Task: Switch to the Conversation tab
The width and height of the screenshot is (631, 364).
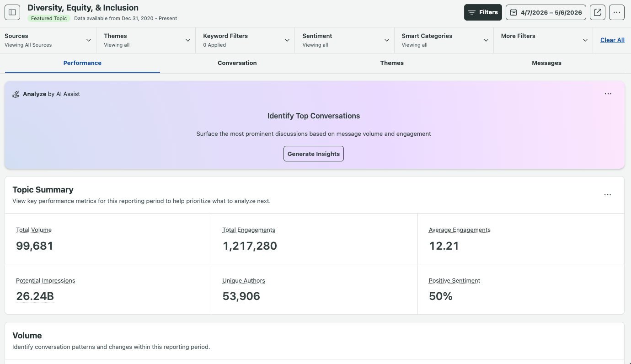Action: [237, 63]
